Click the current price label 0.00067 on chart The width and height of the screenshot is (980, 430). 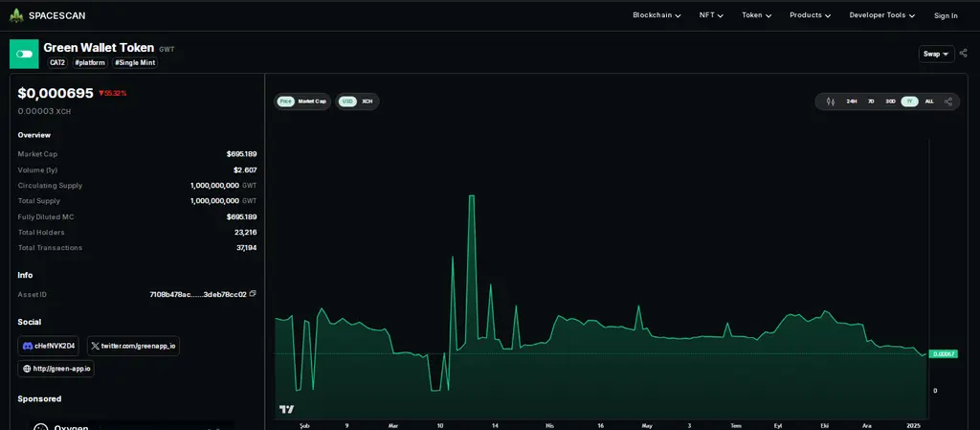coord(943,353)
